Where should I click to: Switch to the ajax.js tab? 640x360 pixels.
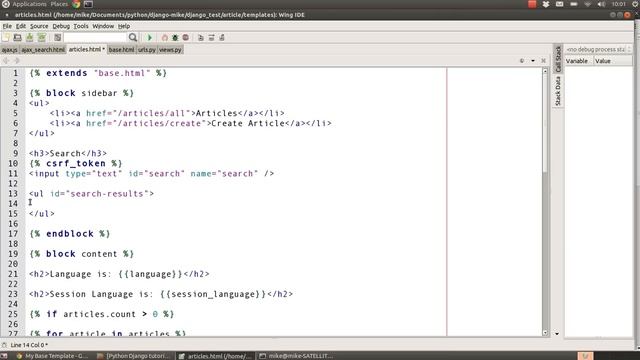click(x=9, y=50)
